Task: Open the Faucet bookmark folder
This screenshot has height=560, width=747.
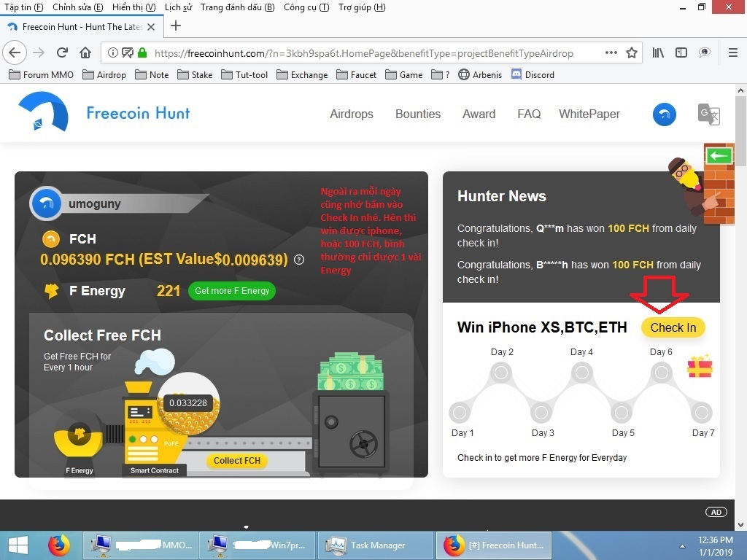Action: (x=356, y=75)
